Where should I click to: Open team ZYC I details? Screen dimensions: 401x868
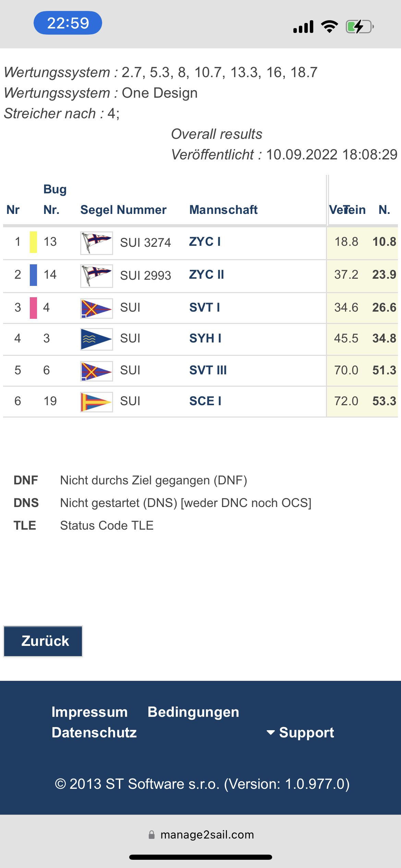(205, 242)
